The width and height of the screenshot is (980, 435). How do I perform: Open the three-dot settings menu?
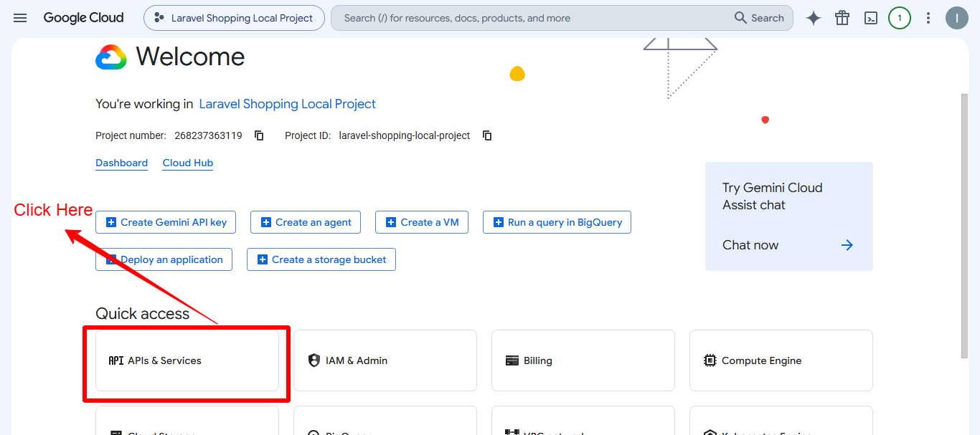(928, 18)
